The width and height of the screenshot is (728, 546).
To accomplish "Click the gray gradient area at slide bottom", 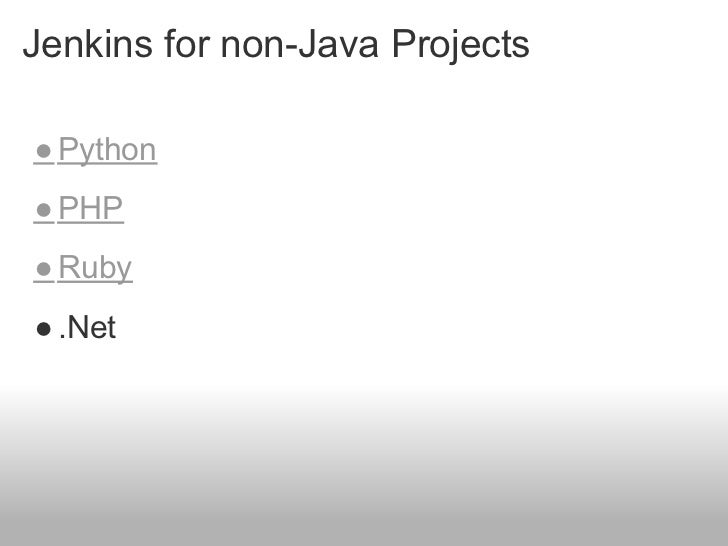I will point(364,480).
